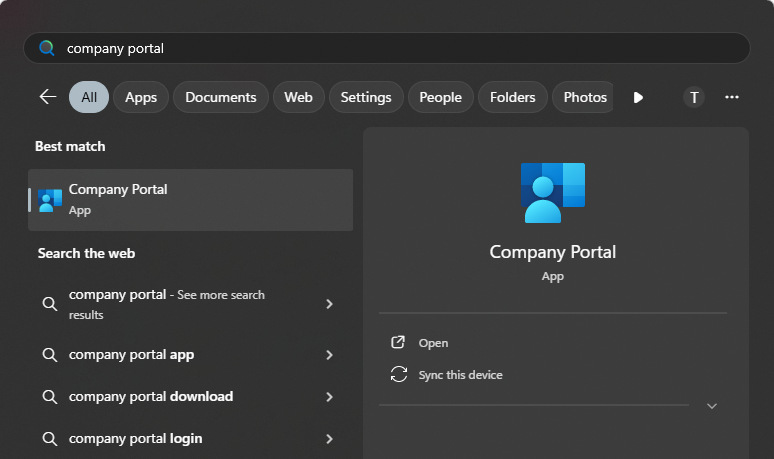Click the Open external-launch icon
774x459 pixels.
pyautogui.click(x=398, y=342)
